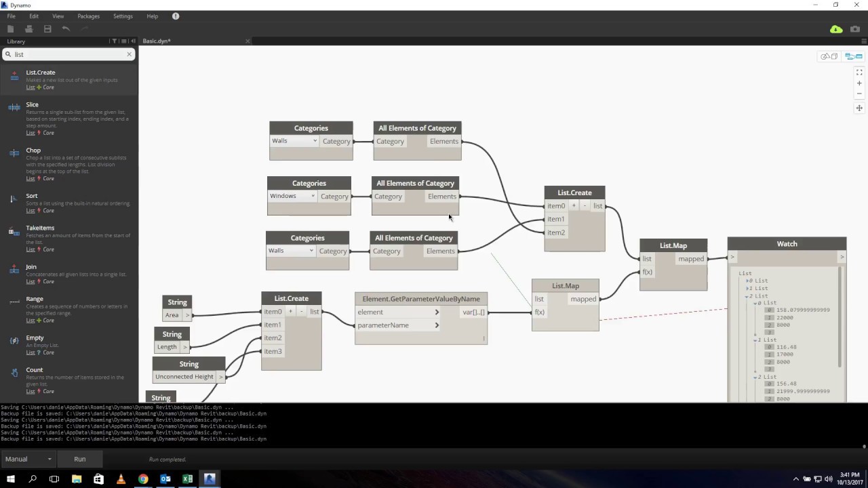Switch to graph view navigation
Image resolution: width=868 pixels, height=488 pixels.
(x=853, y=56)
